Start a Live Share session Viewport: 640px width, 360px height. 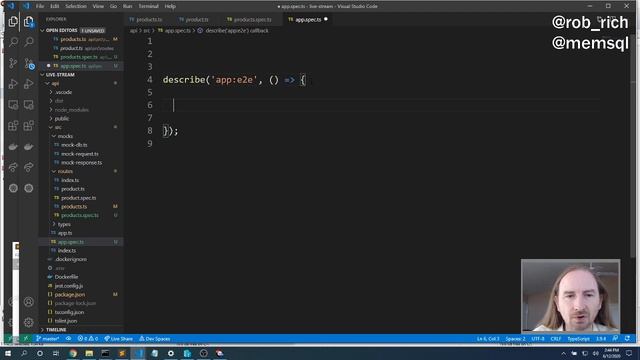118,339
